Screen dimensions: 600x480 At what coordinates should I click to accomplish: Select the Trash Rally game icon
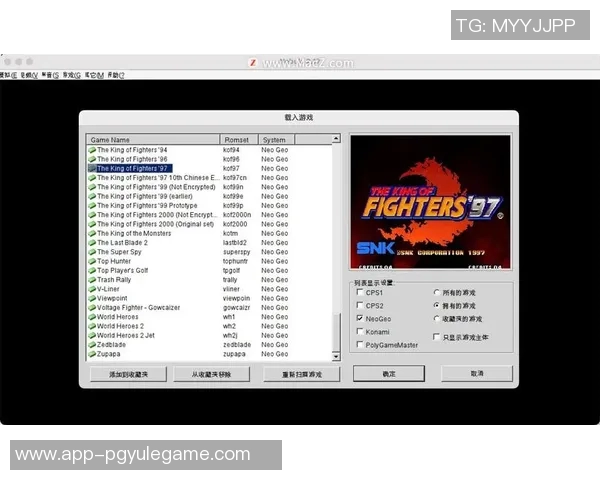pos(92,280)
